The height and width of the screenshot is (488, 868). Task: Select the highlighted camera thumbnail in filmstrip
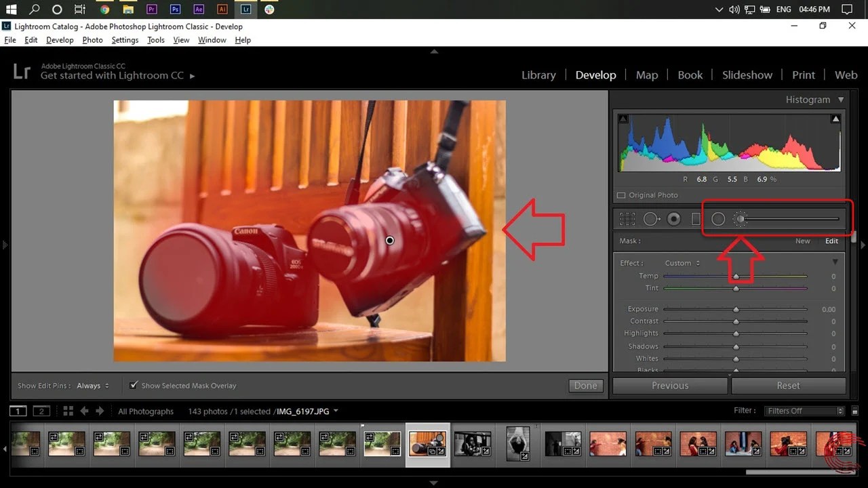(x=427, y=444)
